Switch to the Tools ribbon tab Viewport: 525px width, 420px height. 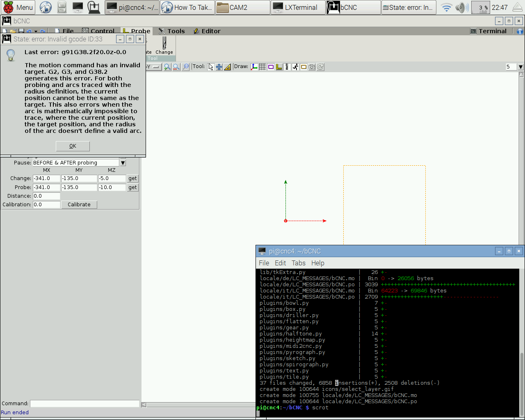[171, 31]
